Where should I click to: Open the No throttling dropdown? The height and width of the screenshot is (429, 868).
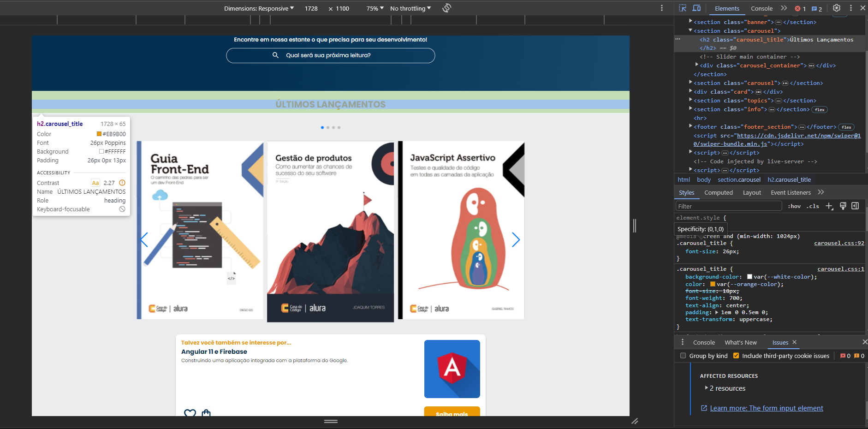[x=410, y=8]
